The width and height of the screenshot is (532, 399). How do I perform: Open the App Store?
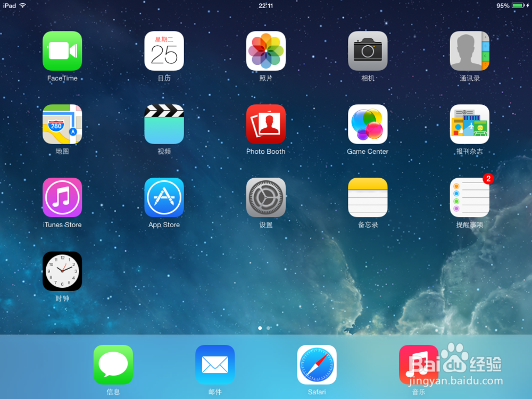click(164, 197)
